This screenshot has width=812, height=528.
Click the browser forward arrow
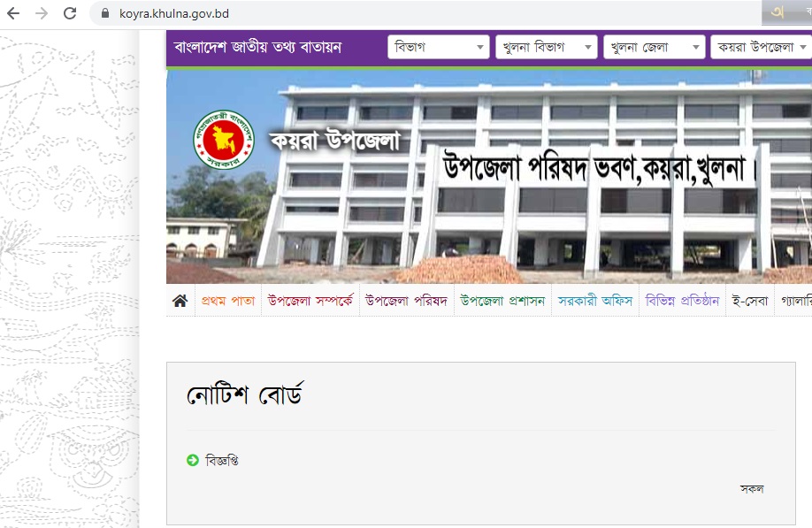tap(42, 13)
